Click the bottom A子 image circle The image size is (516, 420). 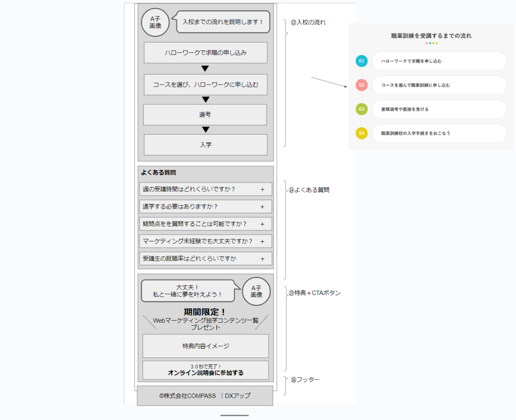[x=256, y=291]
